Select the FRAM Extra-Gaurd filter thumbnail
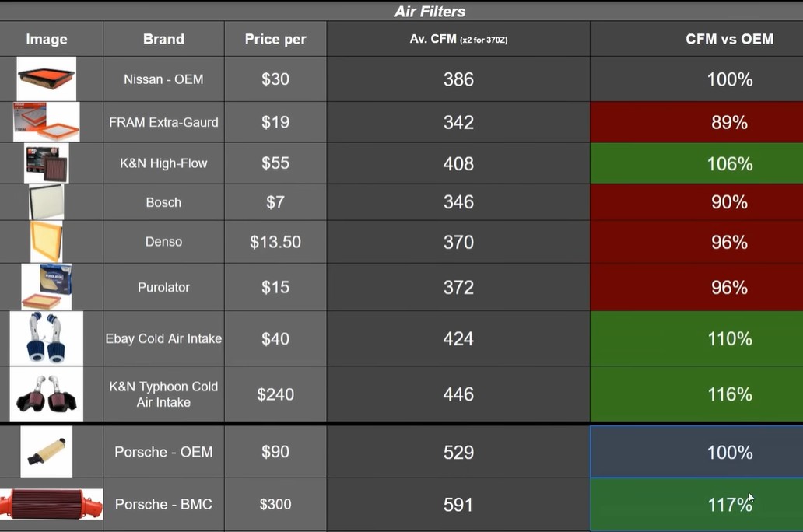Viewport: 803px width, 532px height. pos(46,122)
